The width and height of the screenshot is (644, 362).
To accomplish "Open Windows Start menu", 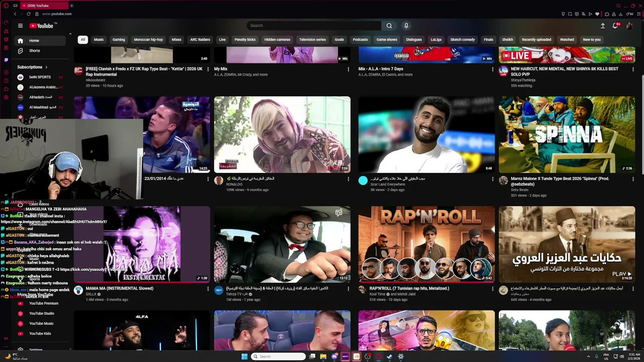I will [x=245, y=356].
